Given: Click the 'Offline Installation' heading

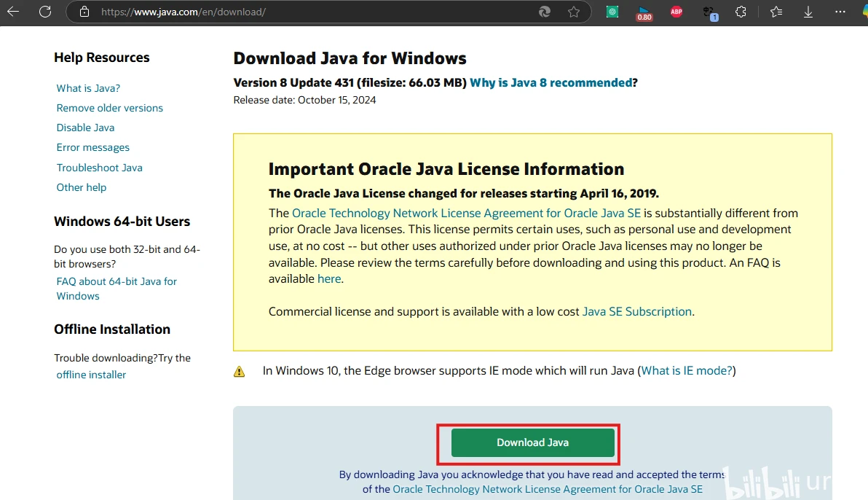Looking at the screenshot, I should 112,329.
